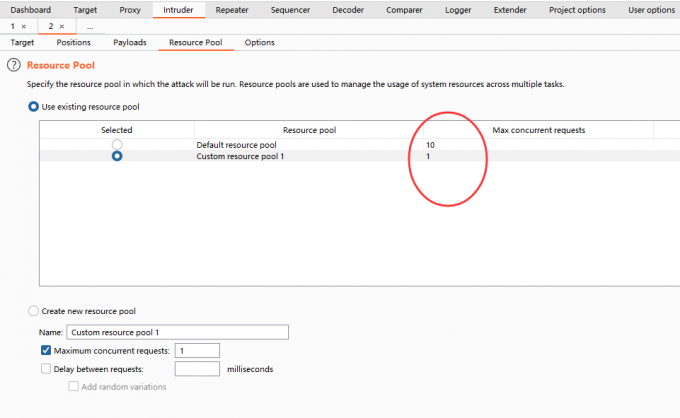680x418 pixels.
Task: Click the Selected column header
Action: 117,130
